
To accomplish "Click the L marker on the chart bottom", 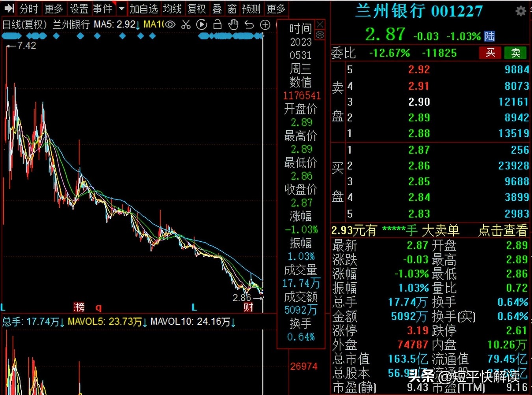I will [x=193, y=307].
